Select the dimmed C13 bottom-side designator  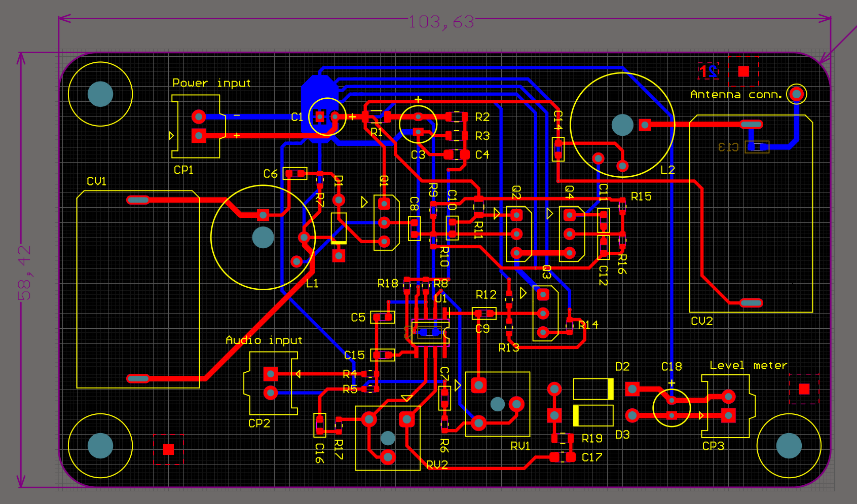(x=728, y=147)
